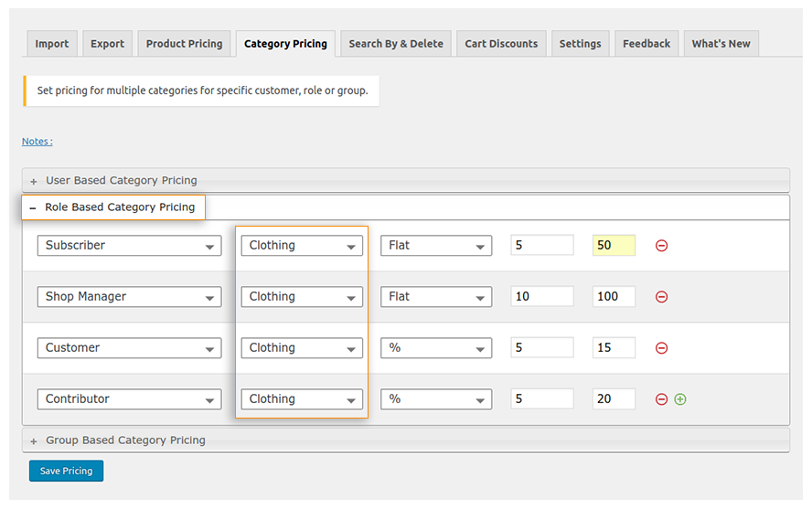Expand Group Based Category Pricing section

click(x=406, y=440)
